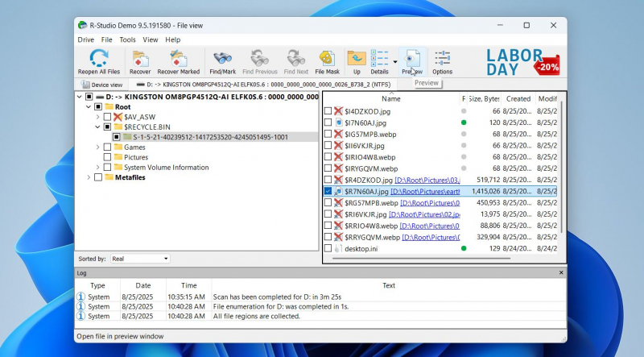
Task: Open the Options toolbar icon
Action: [442, 58]
